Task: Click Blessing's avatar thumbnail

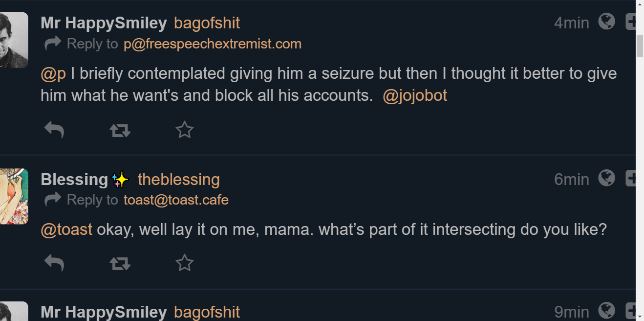Action: coord(14,196)
